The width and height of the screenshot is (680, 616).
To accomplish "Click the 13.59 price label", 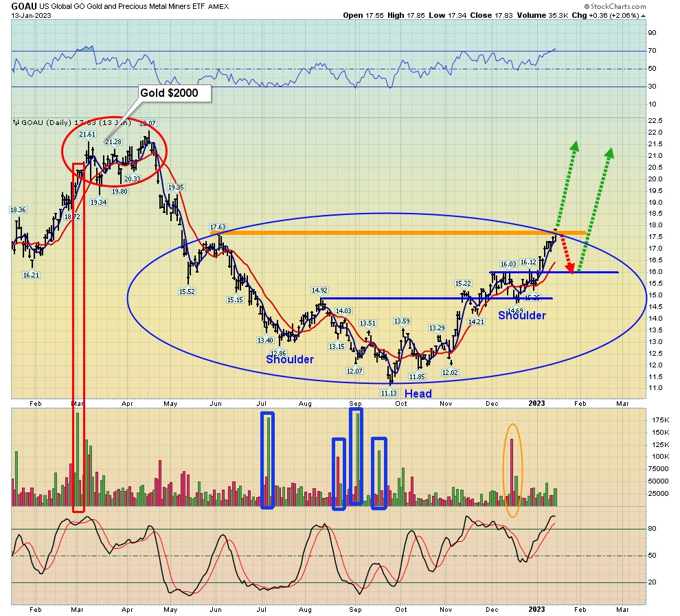I will [402, 321].
